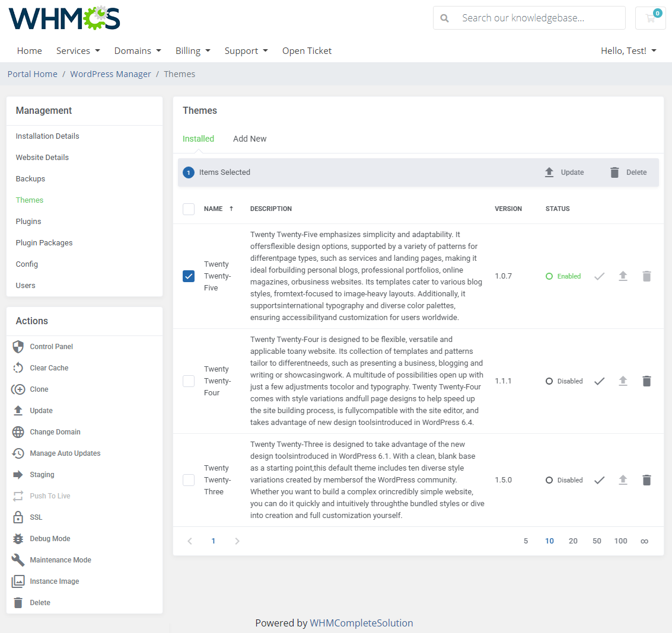Click the Update button for selected items
This screenshot has height=633, width=672.
[x=564, y=172]
